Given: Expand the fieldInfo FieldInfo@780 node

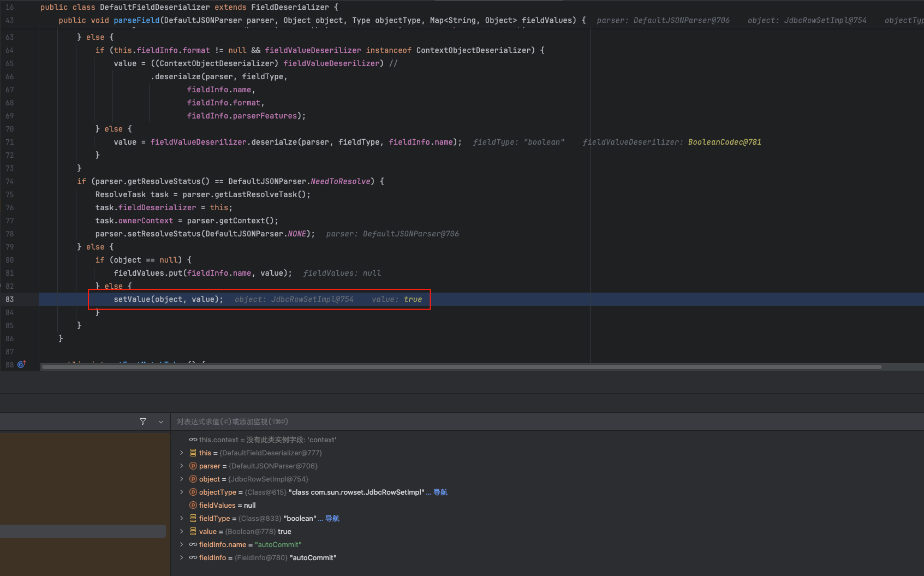Looking at the screenshot, I should coord(182,557).
